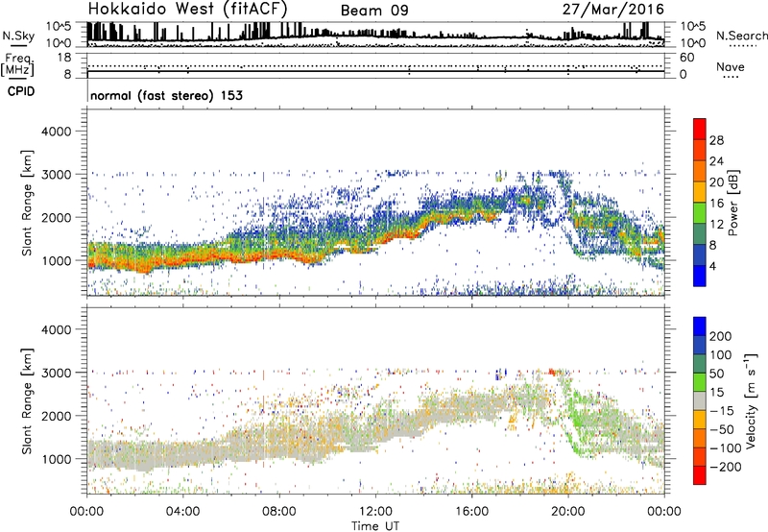Click the '3000' tick in power panel
768x532 pixels.
pos(57,175)
